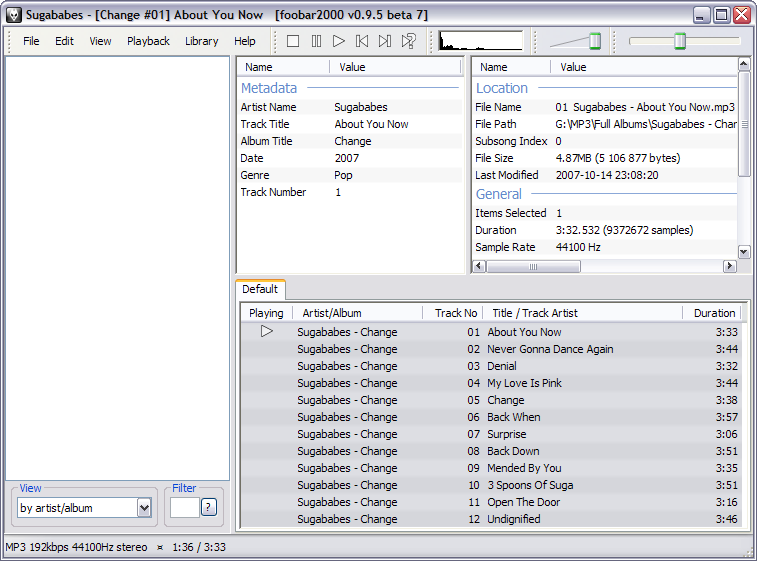Adjust the volume slider knob
This screenshot has height=561, width=757.
595,41
